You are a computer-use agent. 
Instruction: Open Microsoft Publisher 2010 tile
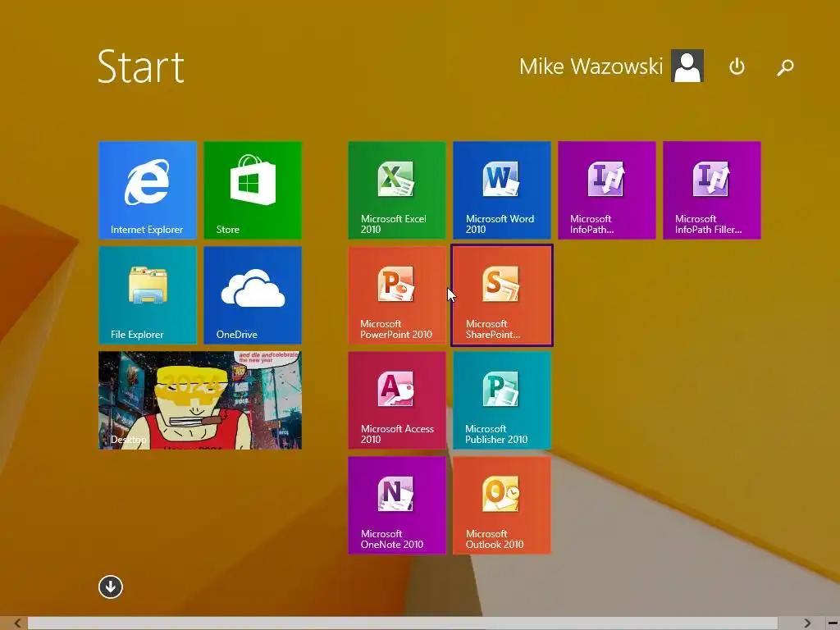click(x=502, y=400)
